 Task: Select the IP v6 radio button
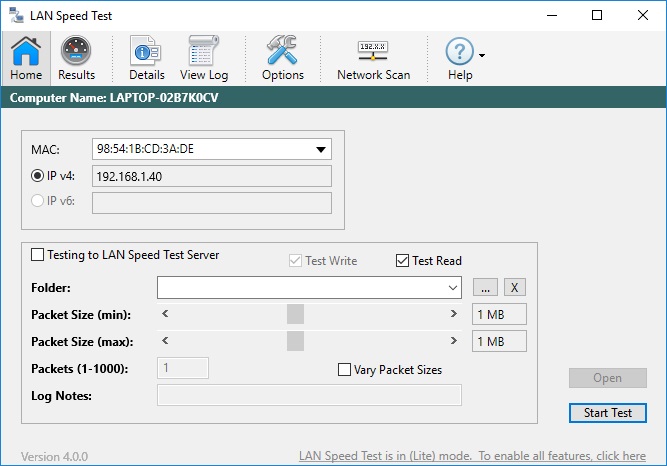pyautogui.click(x=37, y=200)
